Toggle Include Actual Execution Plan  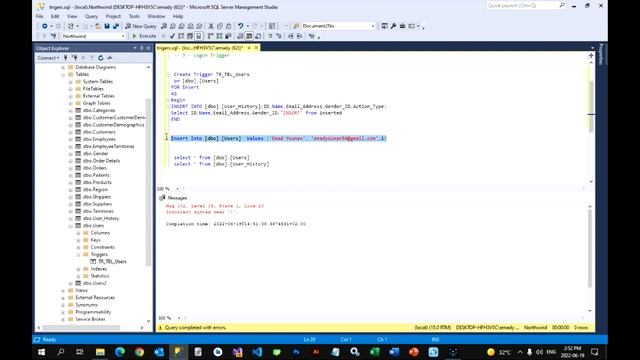coord(210,36)
